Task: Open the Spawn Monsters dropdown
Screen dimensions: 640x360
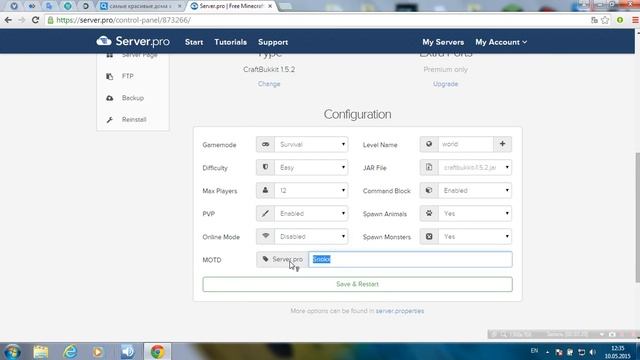Action: click(x=475, y=237)
